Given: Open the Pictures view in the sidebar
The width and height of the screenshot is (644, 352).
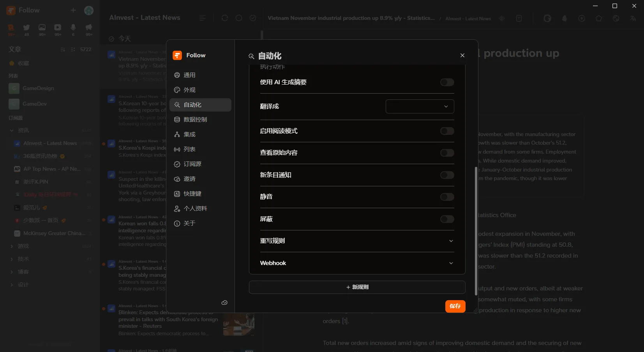Looking at the screenshot, I should pyautogui.click(x=42, y=27).
